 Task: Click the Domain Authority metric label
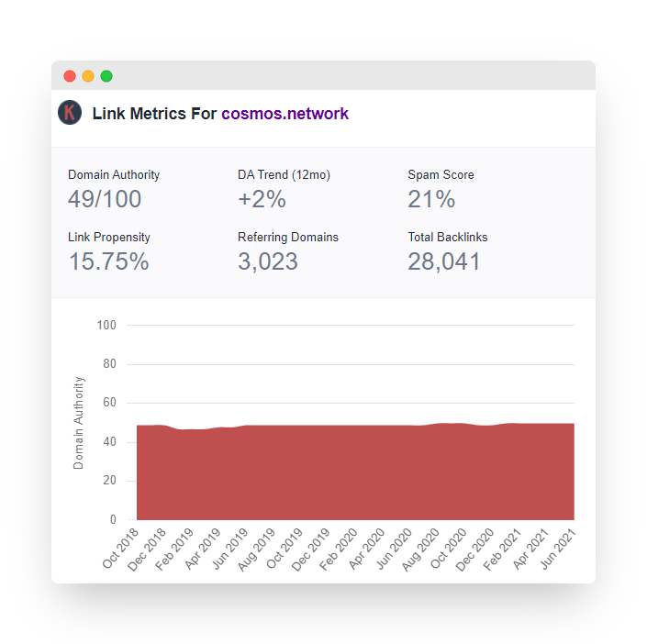pyautogui.click(x=114, y=175)
